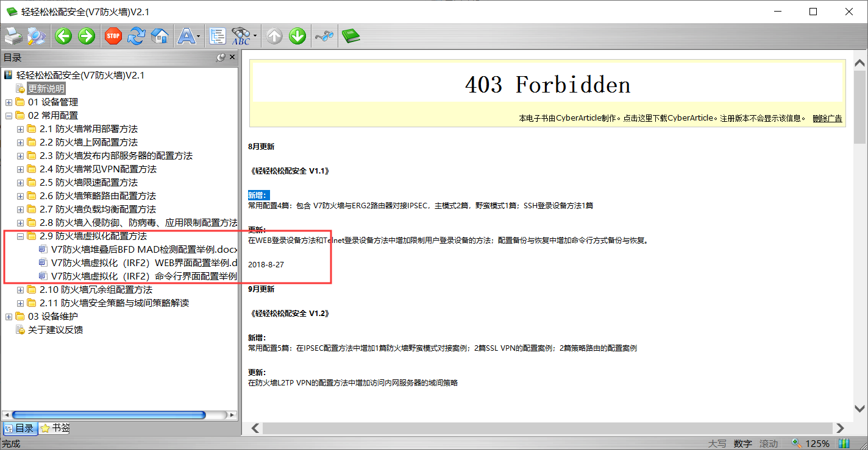Click the content pane scroll-up arrow
The width and height of the screenshot is (868, 450).
pyautogui.click(x=859, y=63)
